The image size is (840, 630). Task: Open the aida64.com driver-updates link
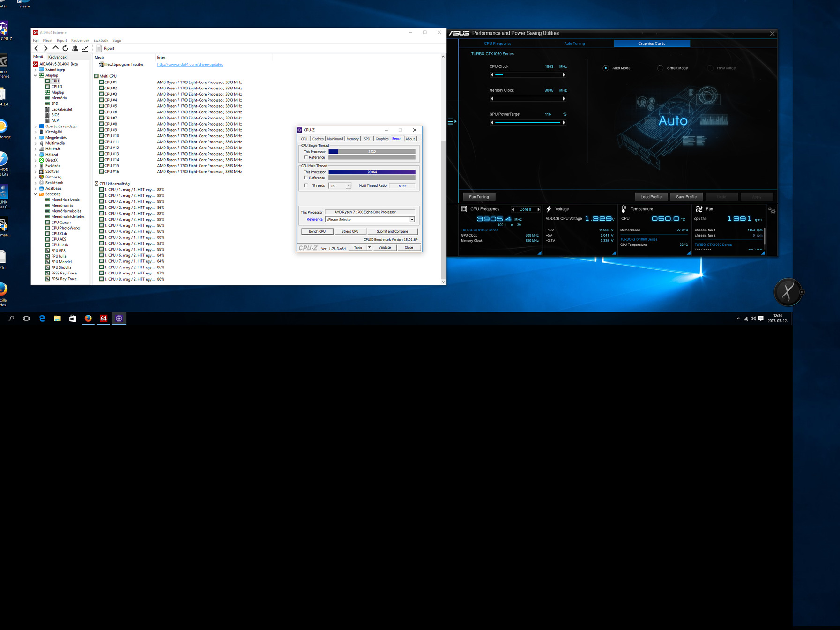click(190, 64)
